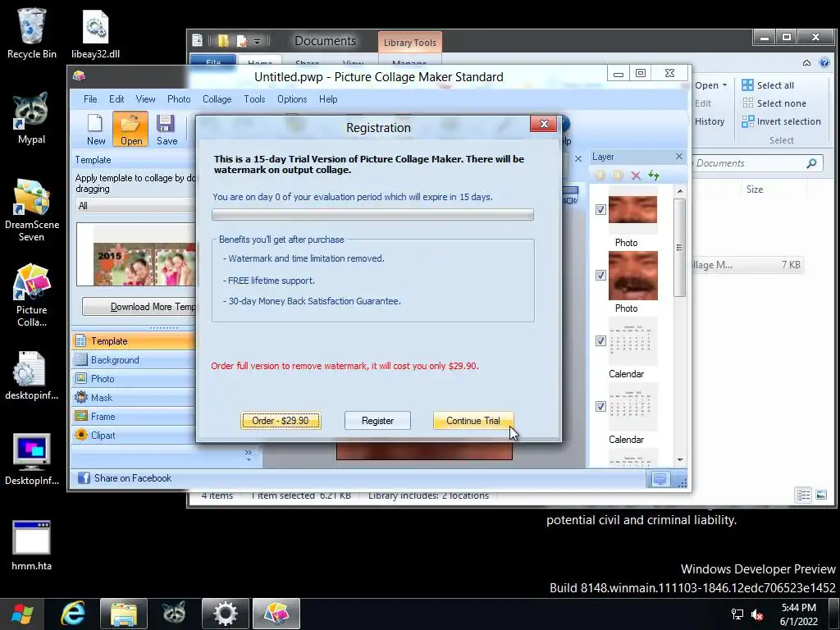The width and height of the screenshot is (840, 630).
Task: Select the DesktopInf... monitor application icon
Action: click(32, 459)
